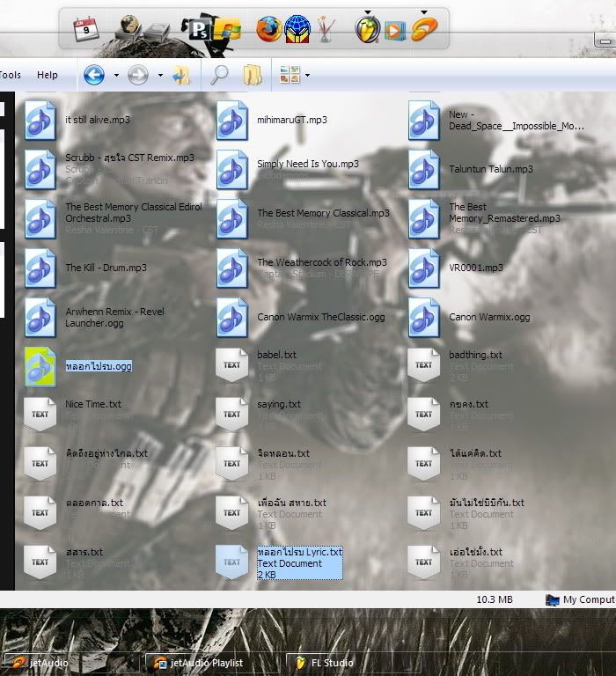Select The Kill - Drum.mp3 icon

coord(40,268)
